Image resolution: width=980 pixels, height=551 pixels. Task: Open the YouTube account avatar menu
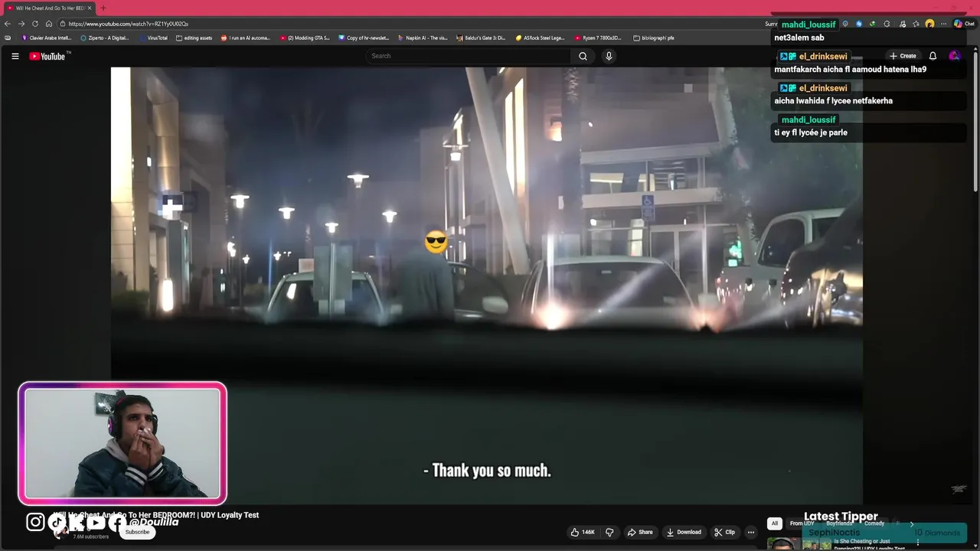(954, 56)
